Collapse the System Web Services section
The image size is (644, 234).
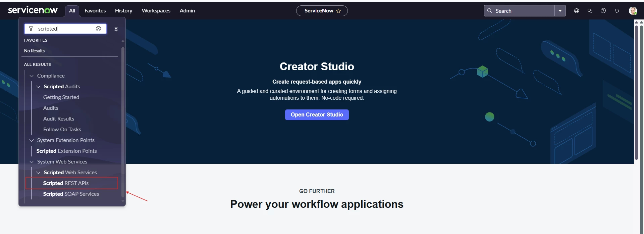tap(32, 162)
